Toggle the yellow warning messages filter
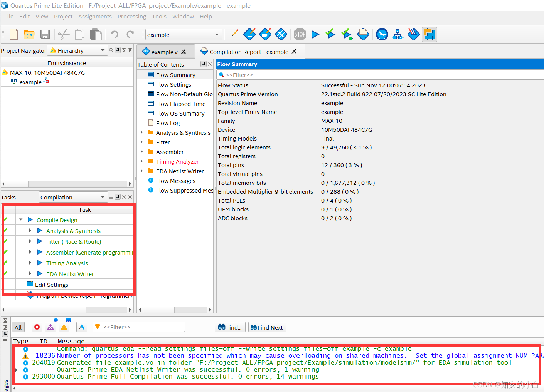544x392 pixels. click(64, 327)
